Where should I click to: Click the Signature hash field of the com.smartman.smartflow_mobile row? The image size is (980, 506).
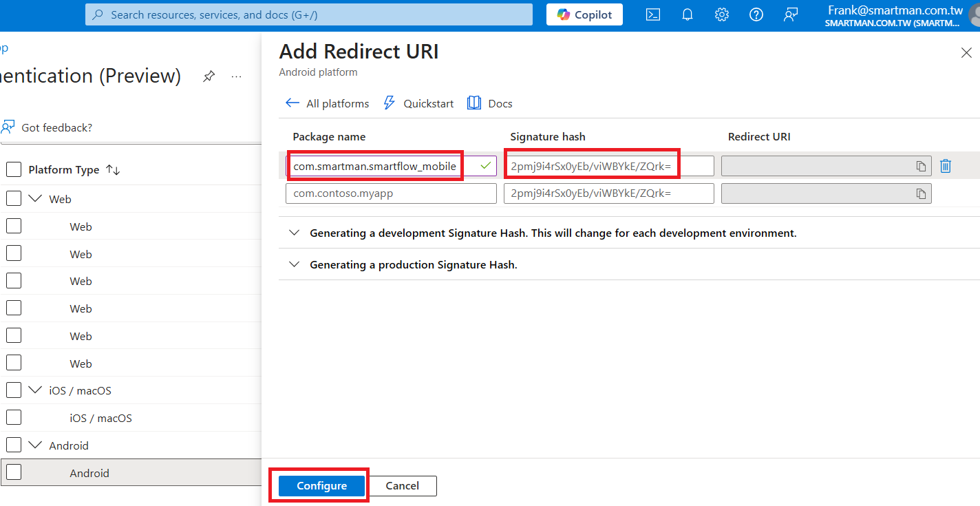(x=608, y=166)
